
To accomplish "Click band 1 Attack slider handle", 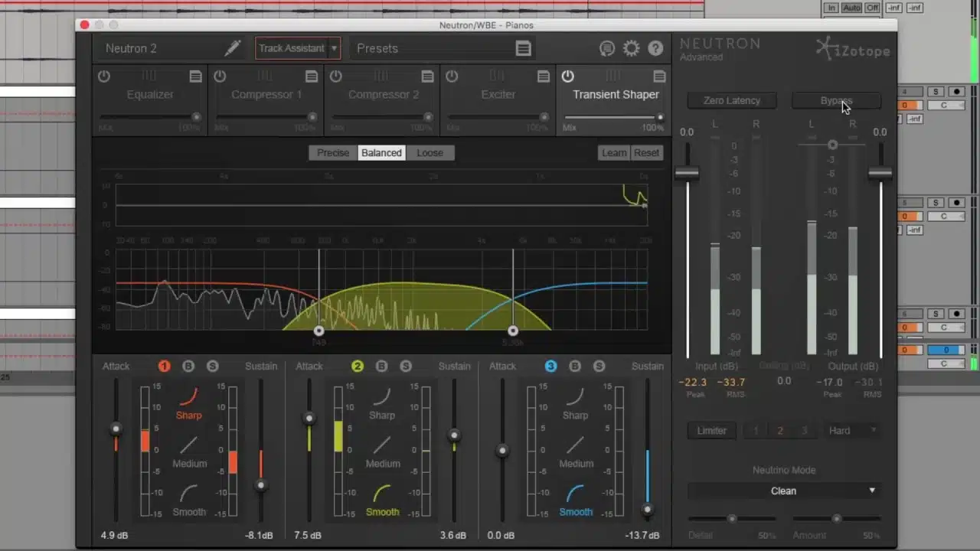I will (x=116, y=429).
